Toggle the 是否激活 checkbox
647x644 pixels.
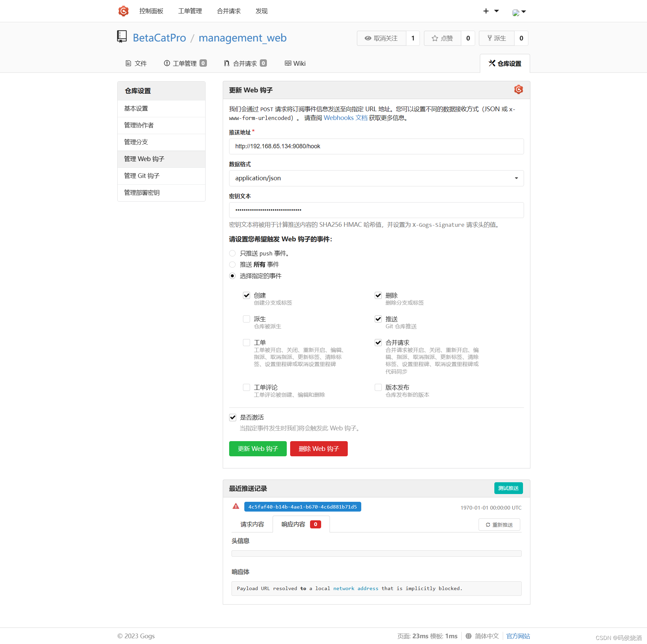click(x=233, y=418)
